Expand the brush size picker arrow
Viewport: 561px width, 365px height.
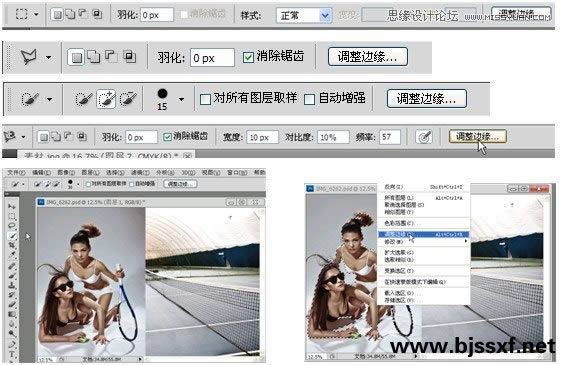181,99
